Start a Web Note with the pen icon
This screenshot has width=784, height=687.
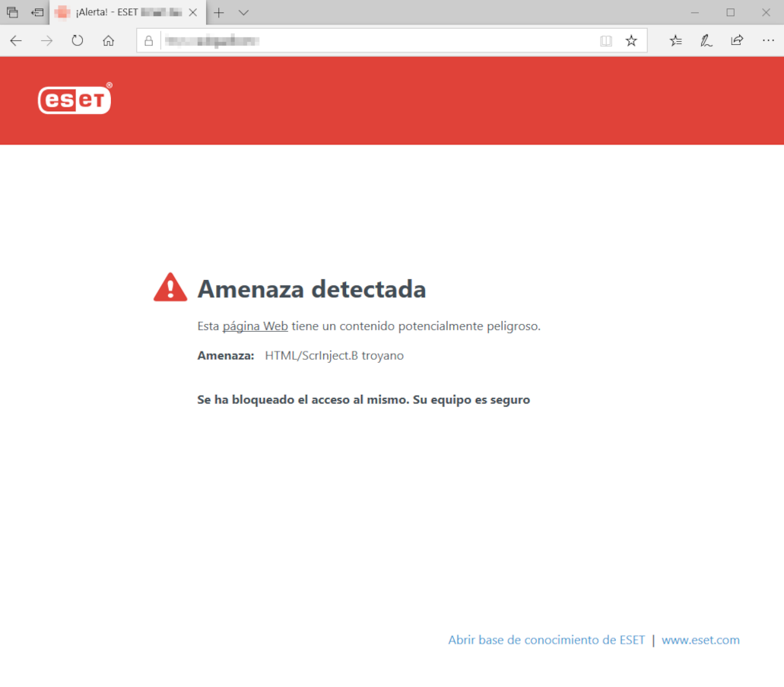tap(706, 40)
